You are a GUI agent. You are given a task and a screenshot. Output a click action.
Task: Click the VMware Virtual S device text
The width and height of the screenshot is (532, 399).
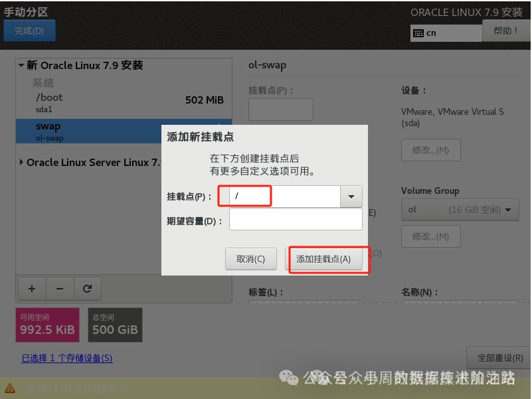click(452, 117)
